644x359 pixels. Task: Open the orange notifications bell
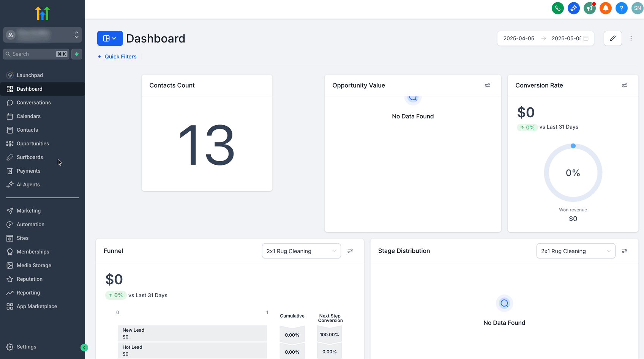click(x=605, y=8)
